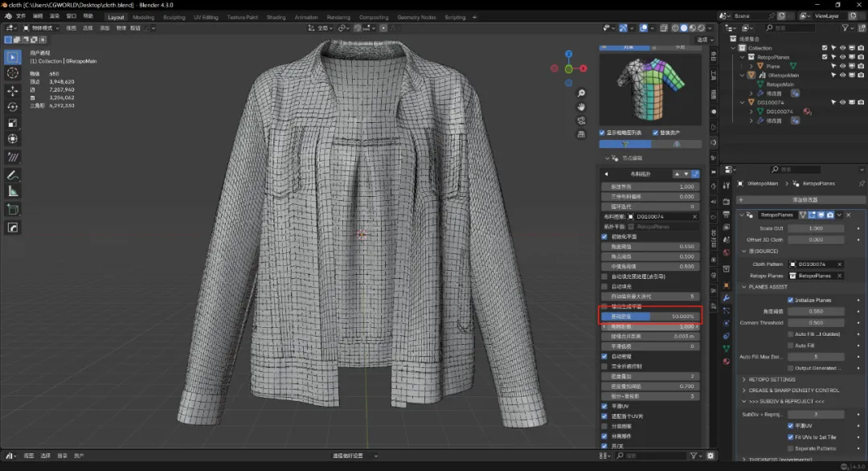Choose the Measure tool
Viewport: 868px width, 471px height.
13,191
